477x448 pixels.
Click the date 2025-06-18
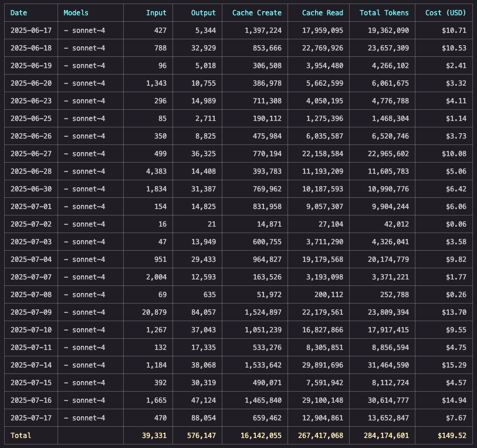(x=31, y=48)
